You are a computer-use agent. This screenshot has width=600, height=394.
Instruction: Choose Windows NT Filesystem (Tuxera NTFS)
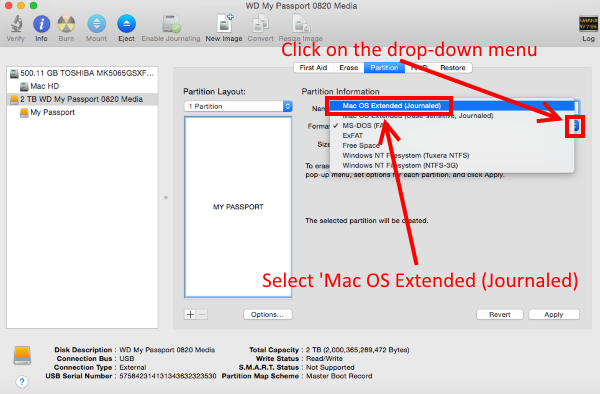452,155
